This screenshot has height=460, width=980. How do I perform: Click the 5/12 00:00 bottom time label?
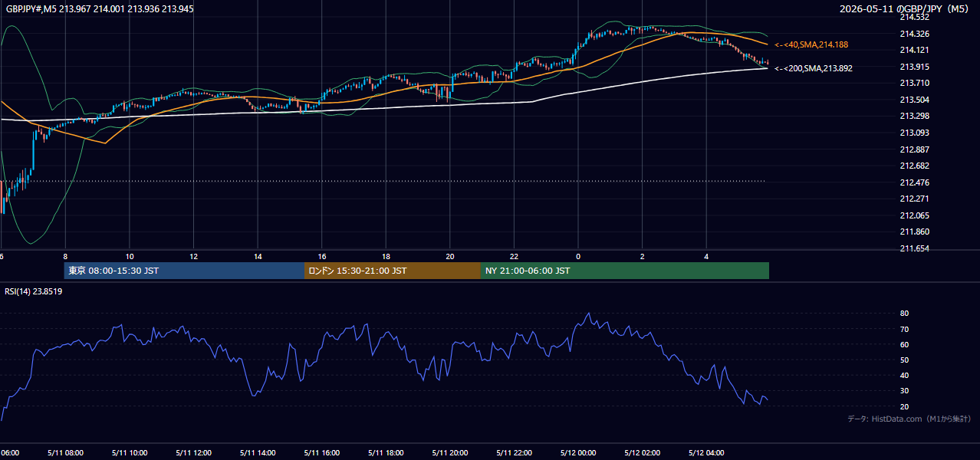click(x=578, y=453)
